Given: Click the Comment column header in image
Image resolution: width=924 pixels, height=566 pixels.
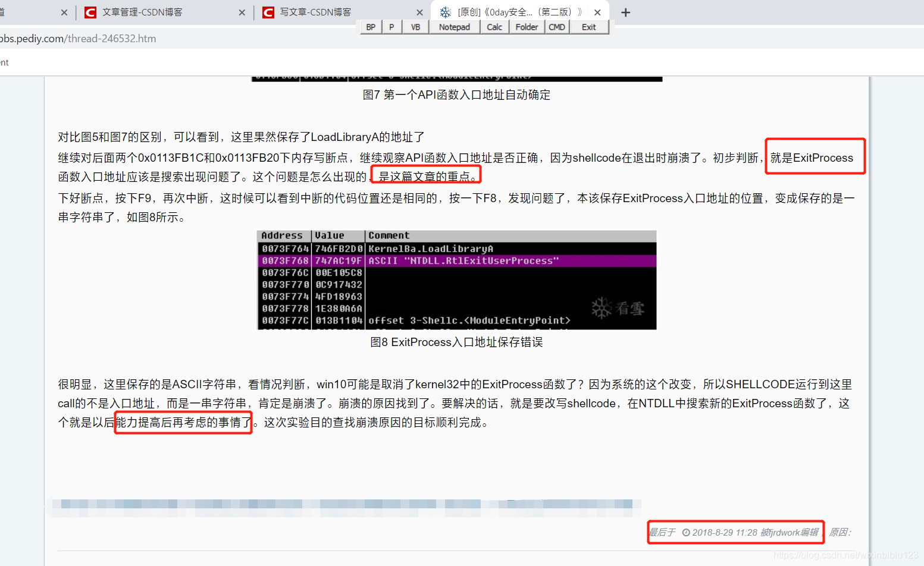Looking at the screenshot, I should (389, 236).
